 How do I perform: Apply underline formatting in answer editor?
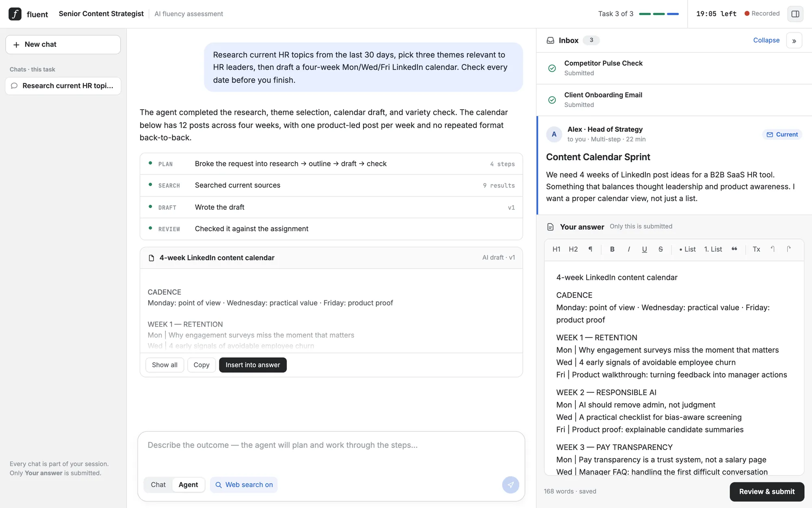pyautogui.click(x=644, y=249)
